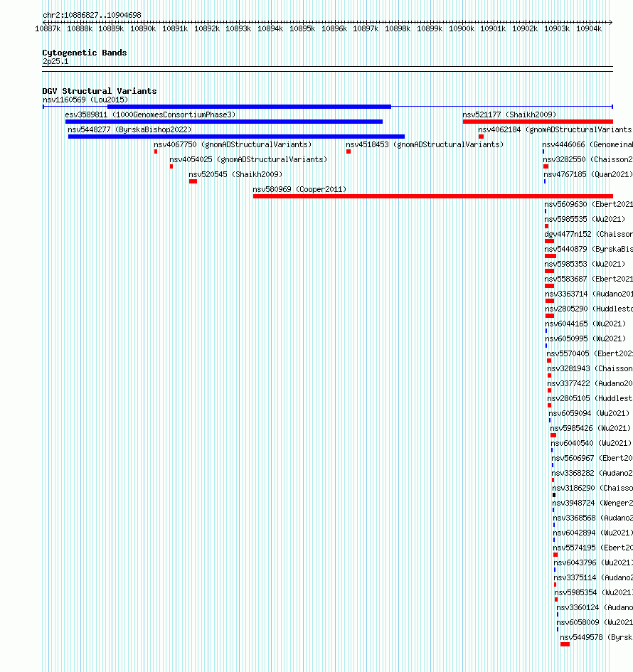
Task: Click nsv4518453 gnomADStructuralVariants label
Action: tap(425, 145)
